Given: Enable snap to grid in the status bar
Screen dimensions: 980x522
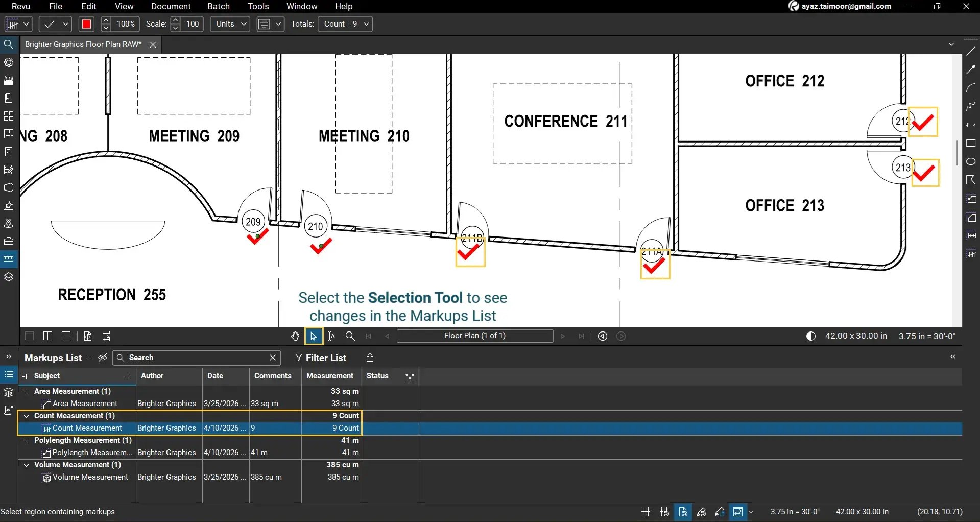Looking at the screenshot, I should (x=664, y=511).
